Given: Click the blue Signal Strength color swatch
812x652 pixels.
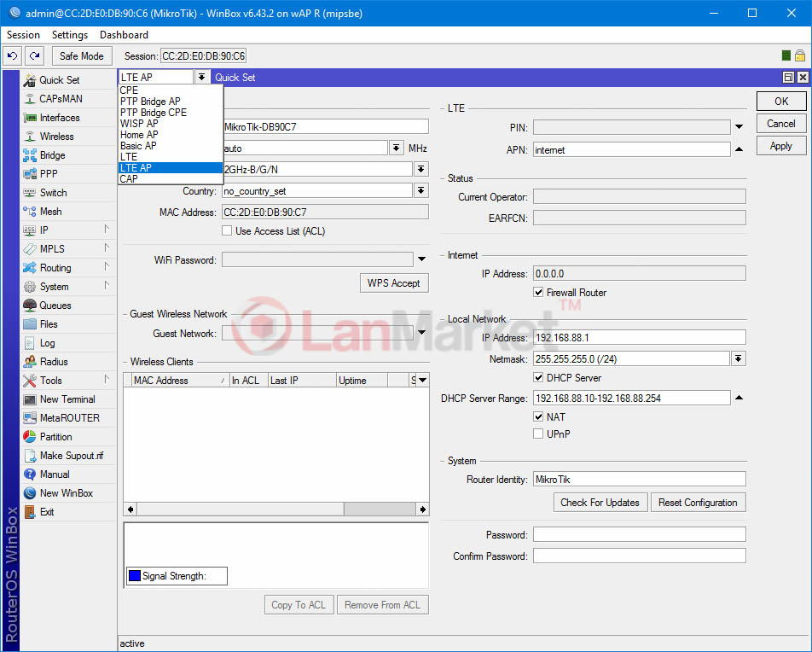Looking at the screenshot, I should click(134, 576).
